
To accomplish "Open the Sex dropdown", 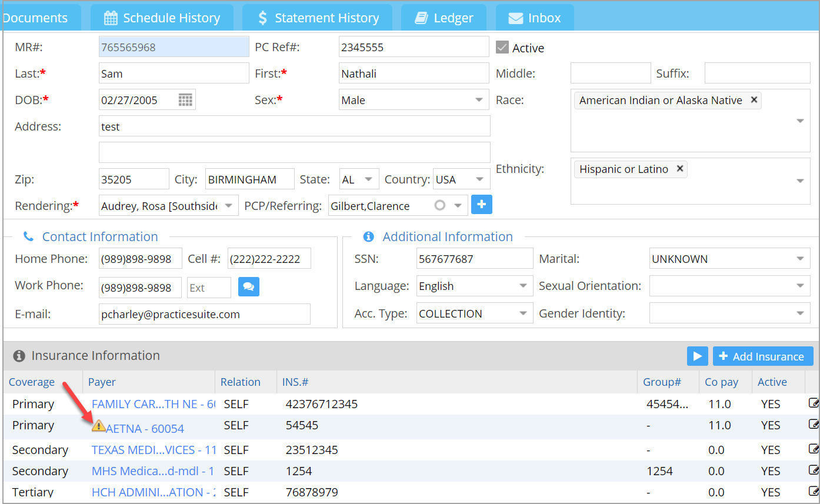I will coord(414,100).
